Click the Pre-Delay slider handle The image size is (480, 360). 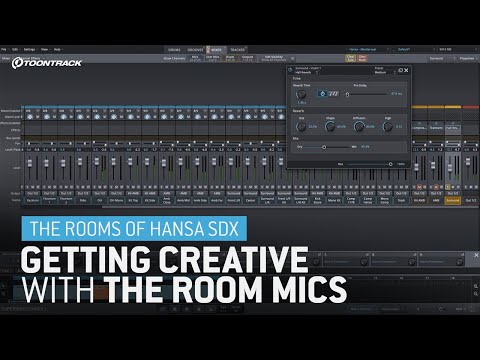click(x=347, y=95)
